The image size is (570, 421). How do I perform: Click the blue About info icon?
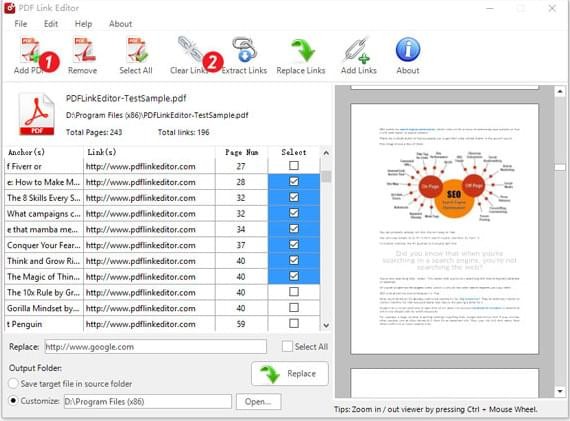(408, 50)
